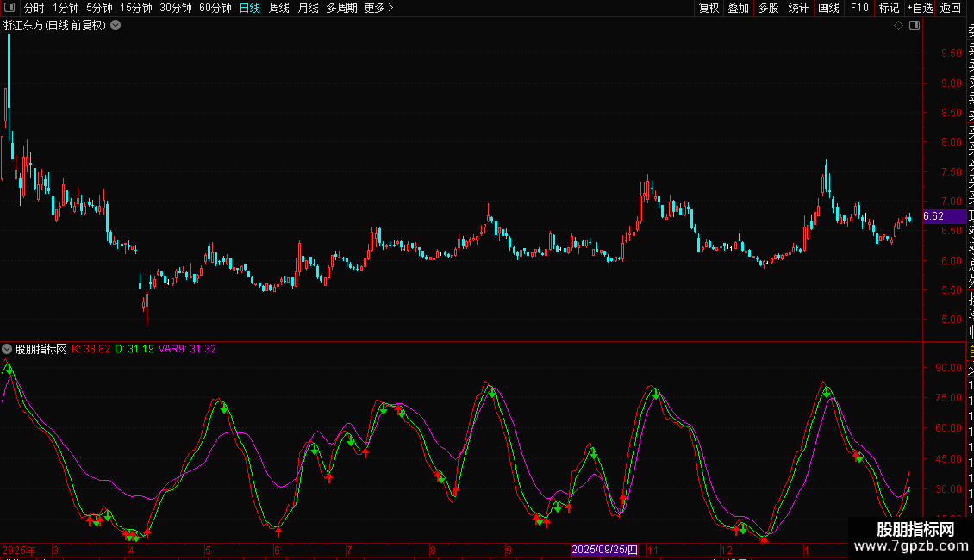Open the 多周期 multi-period view
The image size is (974, 560).
341,8
